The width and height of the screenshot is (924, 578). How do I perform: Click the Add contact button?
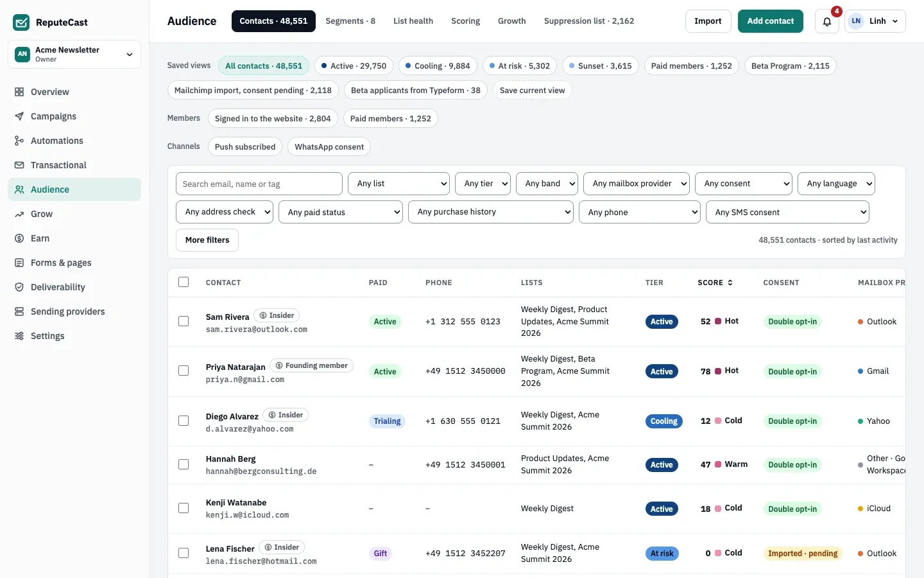click(x=771, y=21)
